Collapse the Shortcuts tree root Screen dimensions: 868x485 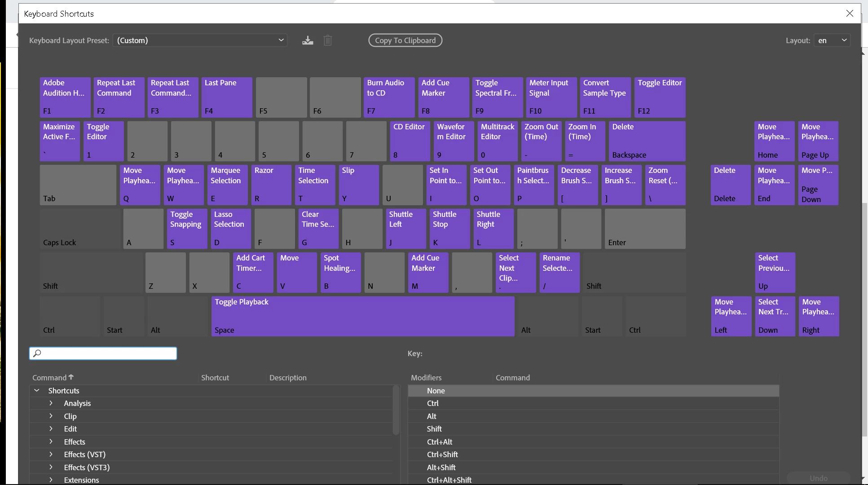click(x=37, y=391)
